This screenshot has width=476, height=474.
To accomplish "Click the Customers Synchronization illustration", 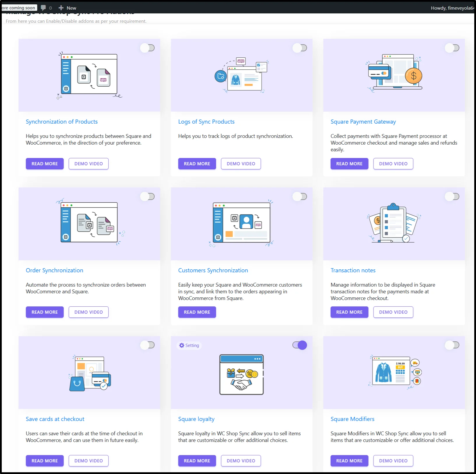I will (x=241, y=223).
